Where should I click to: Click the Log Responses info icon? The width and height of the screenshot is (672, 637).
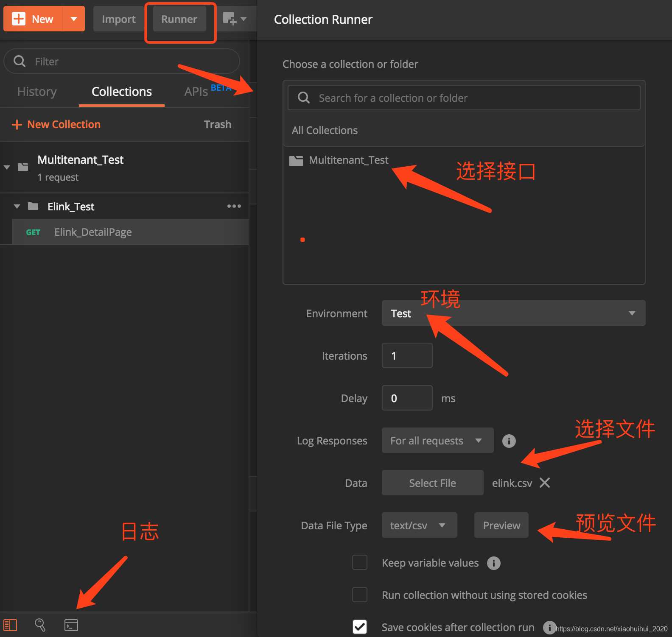point(509,441)
